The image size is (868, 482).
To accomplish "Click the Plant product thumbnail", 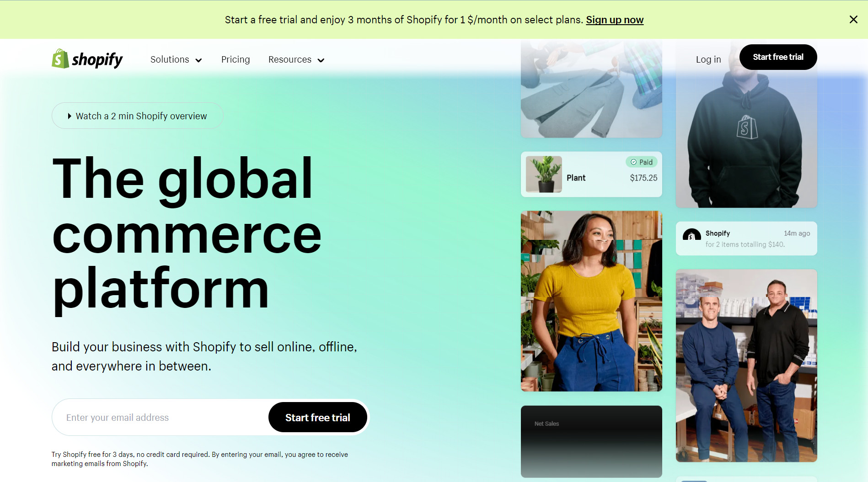I will pyautogui.click(x=544, y=174).
